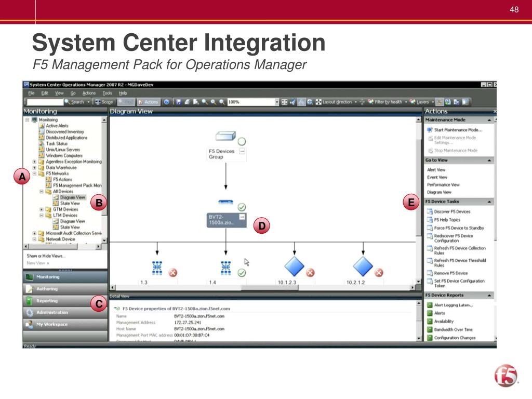Image resolution: width=532 pixels, height=399 pixels.
Task: Click the My Workspace icon
Action: tap(30, 324)
